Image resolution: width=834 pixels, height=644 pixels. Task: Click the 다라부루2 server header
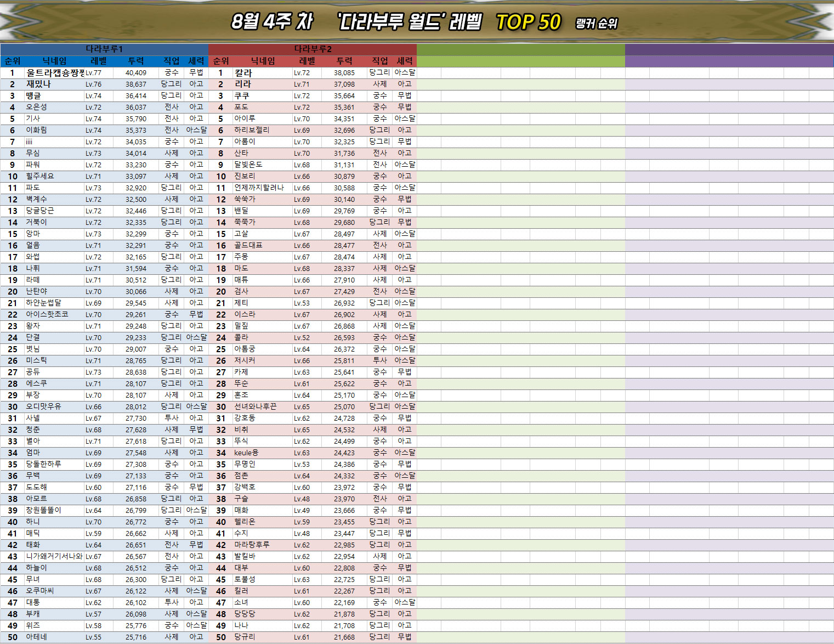(x=313, y=49)
